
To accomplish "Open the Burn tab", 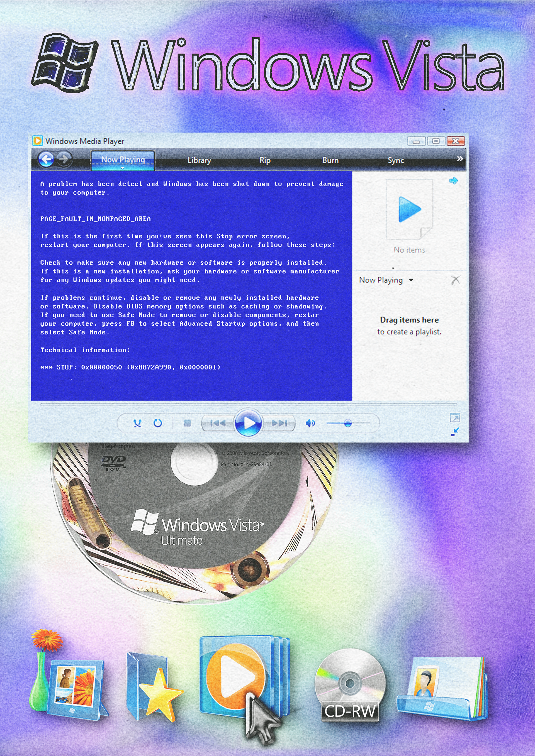I will point(330,160).
